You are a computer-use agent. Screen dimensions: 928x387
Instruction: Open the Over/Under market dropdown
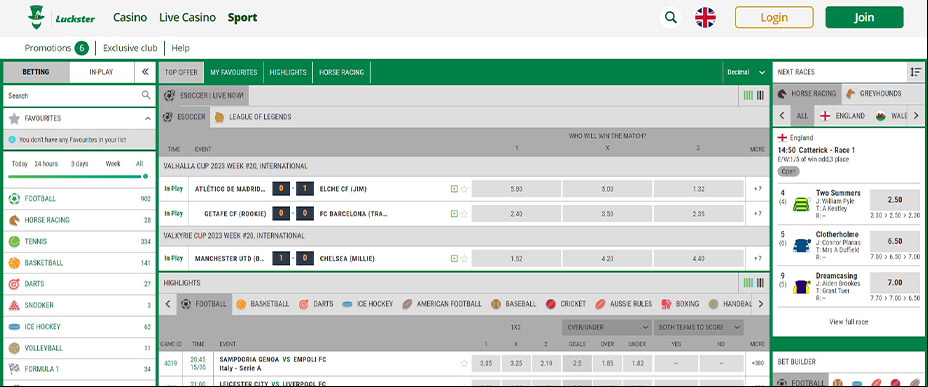(607, 327)
